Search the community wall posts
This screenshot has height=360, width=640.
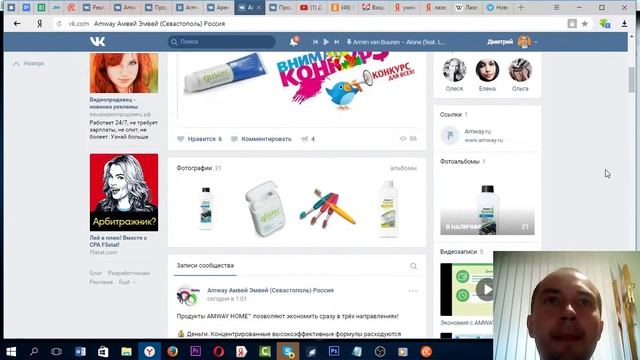tap(413, 266)
